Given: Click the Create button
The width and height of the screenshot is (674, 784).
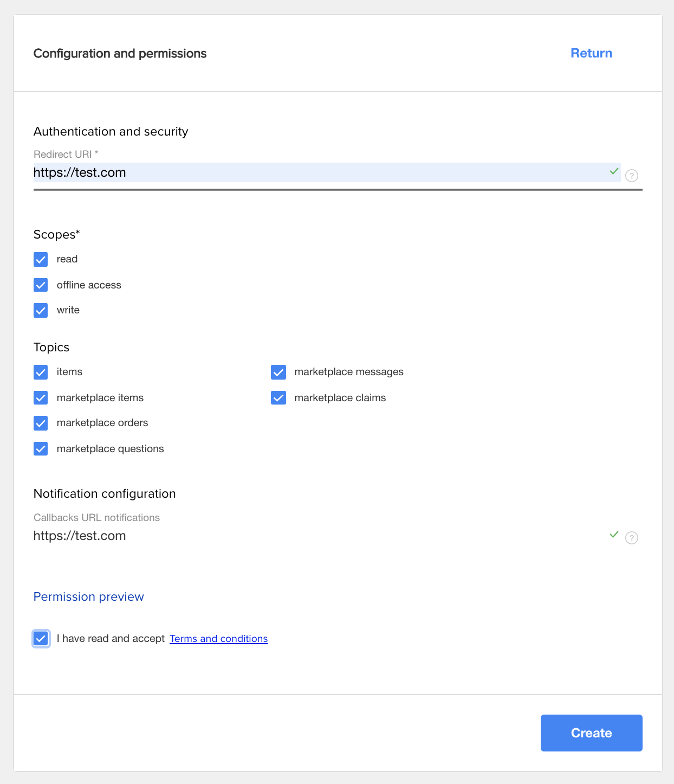Looking at the screenshot, I should [592, 733].
